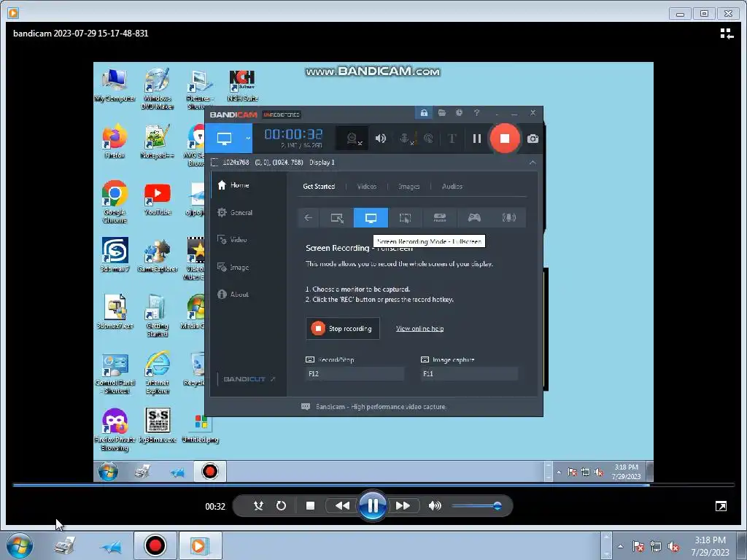Toggle the Bandicam microphone icon
Screen dimensions: 747x560
tap(405, 139)
